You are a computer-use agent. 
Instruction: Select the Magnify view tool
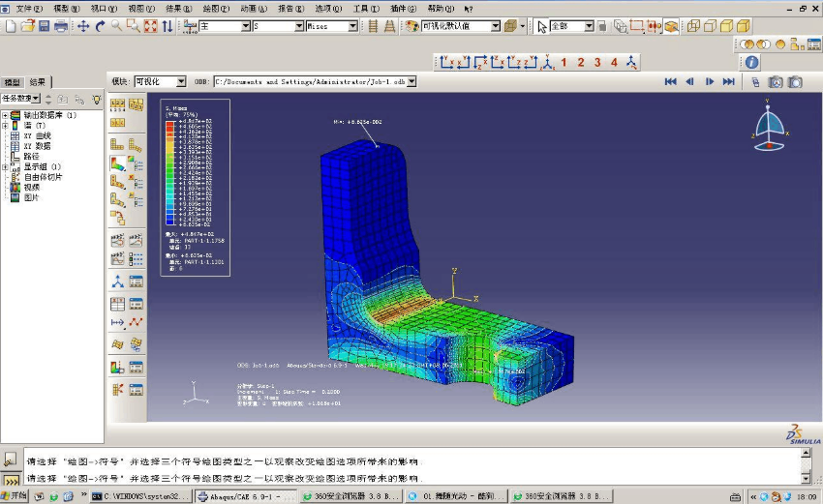coord(116,26)
